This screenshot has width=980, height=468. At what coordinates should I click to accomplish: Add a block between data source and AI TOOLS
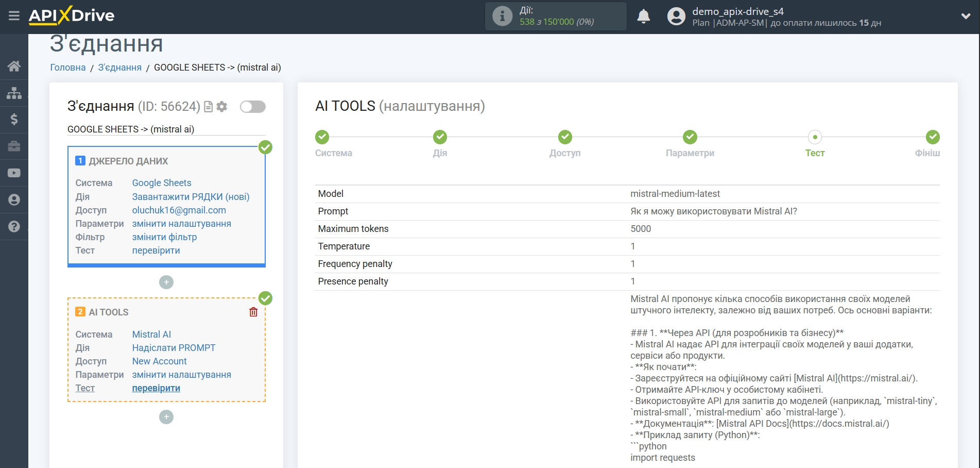[x=166, y=282]
